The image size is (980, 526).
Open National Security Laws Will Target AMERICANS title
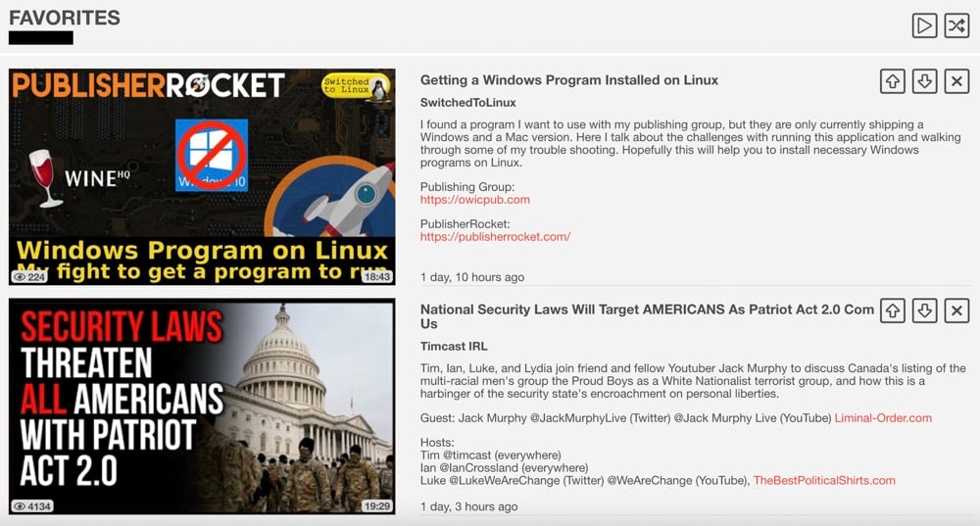pyautogui.click(x=647, y=316)
